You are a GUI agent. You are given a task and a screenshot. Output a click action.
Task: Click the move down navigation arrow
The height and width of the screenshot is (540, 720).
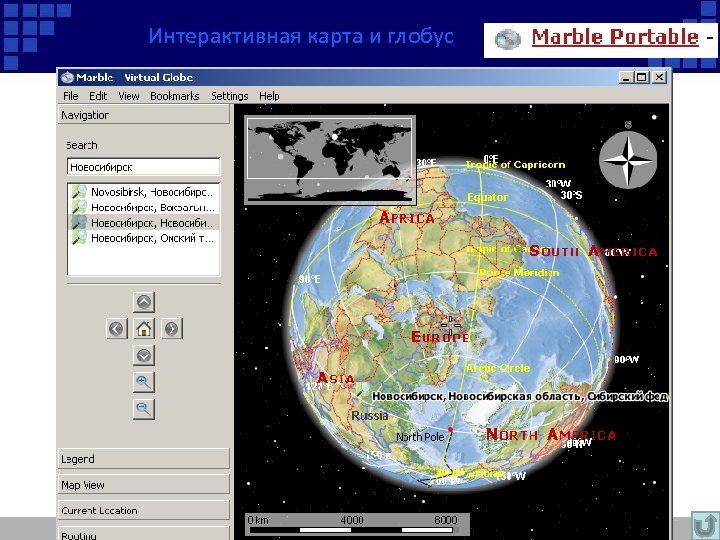144,355
